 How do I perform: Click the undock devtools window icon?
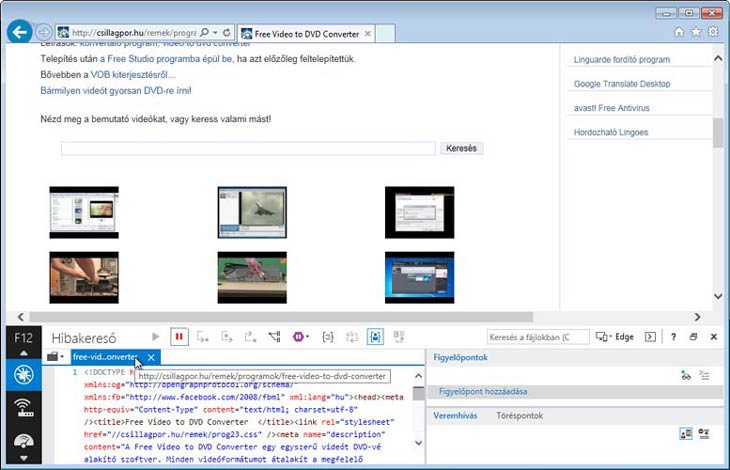(x=693, y=337)
